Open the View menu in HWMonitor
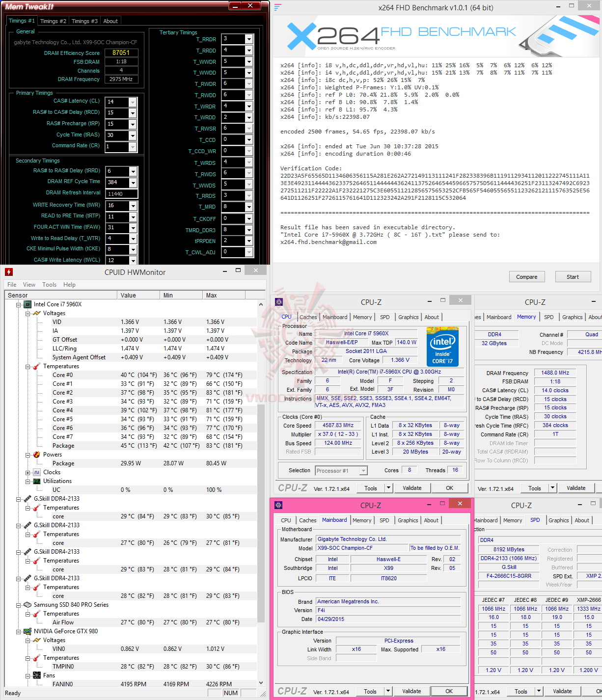602x700 pixels. click(29, 285)
